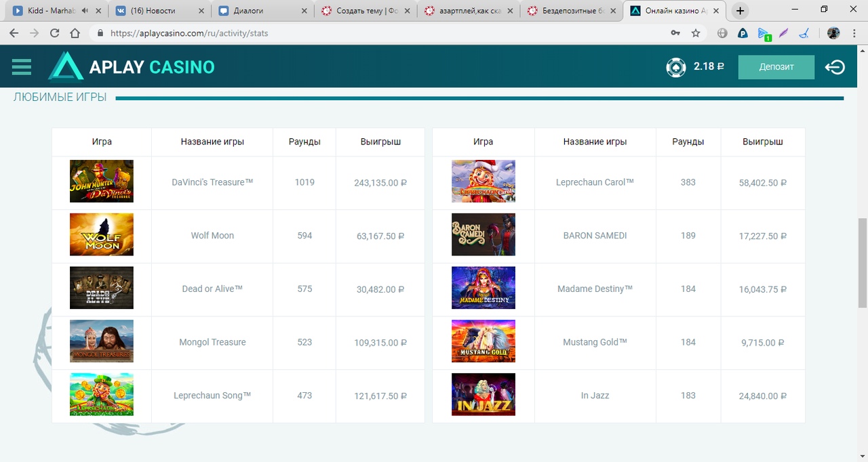The image size is (868, 462).
Task: Click the 1019 rounds value
Action: [x=304, y=182]
